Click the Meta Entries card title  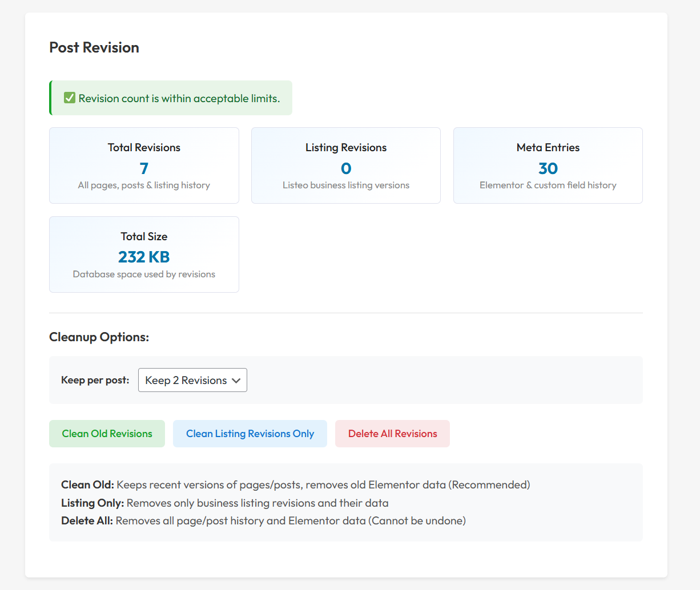(x=548, y=147)
